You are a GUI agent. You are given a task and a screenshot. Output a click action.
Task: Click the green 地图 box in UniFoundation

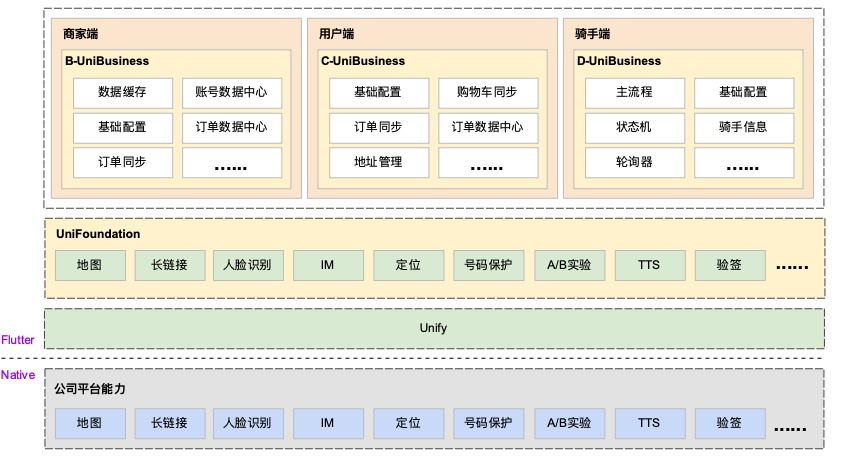[90, 265]
